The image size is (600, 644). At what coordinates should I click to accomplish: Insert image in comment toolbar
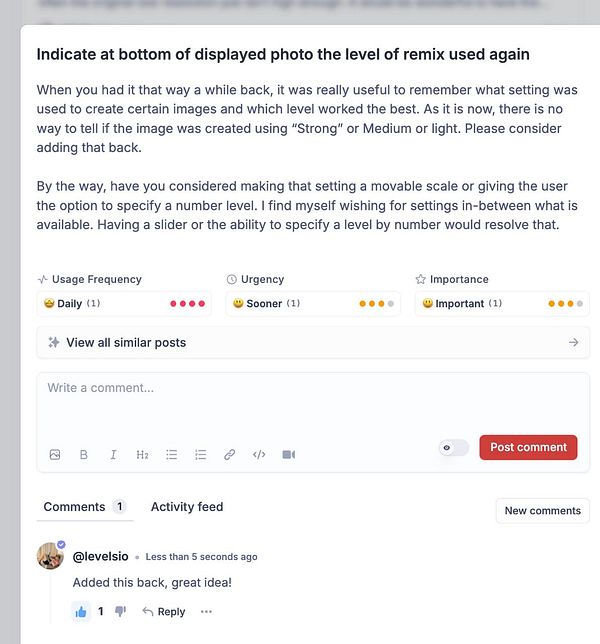click(x=55, y=455)
